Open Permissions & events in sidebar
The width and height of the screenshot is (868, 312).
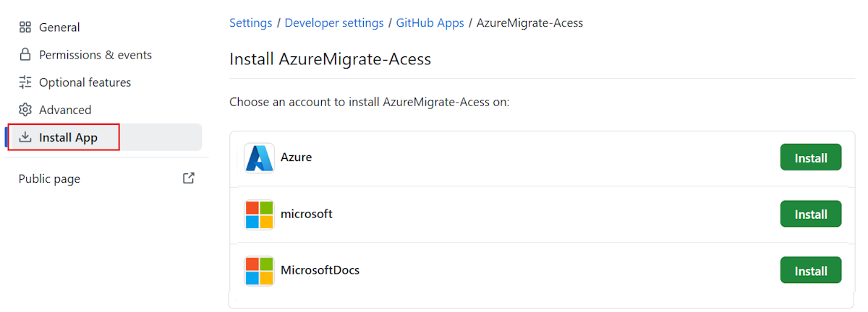click(x=95, y=55)
